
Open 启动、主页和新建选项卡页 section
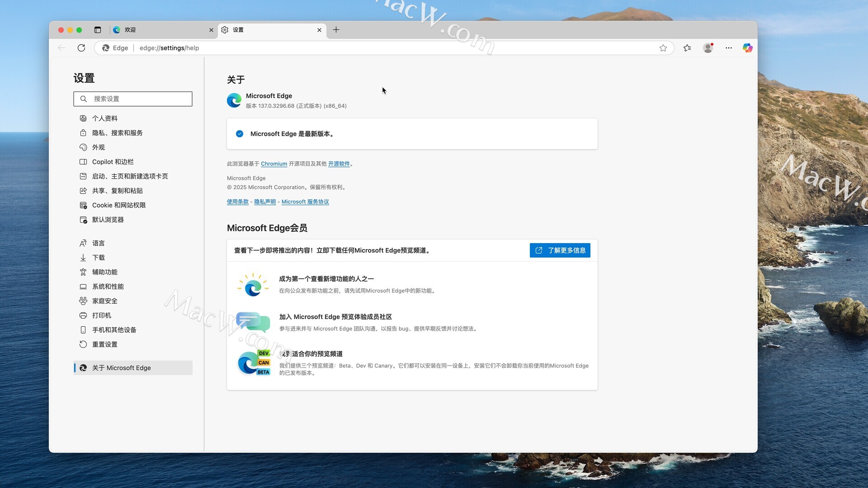pyautogui.click(x=133, y=176)
